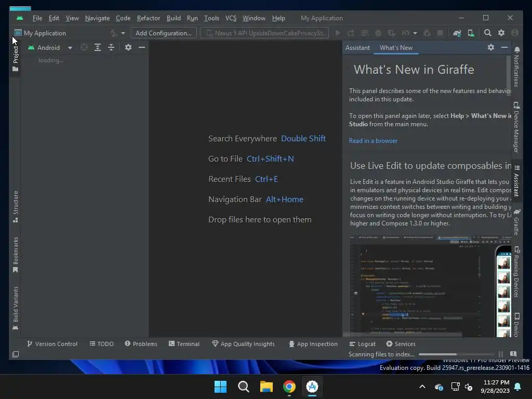532x399 pixels.
Task: Open Assistant panel gear options
Action: point(490,47)
